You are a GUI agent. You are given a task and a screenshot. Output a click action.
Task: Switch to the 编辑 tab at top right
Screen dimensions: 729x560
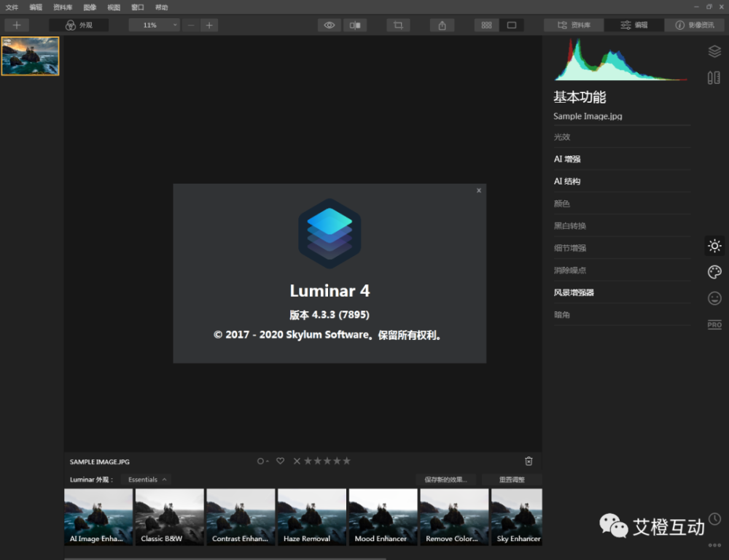[x=634, y=25]
